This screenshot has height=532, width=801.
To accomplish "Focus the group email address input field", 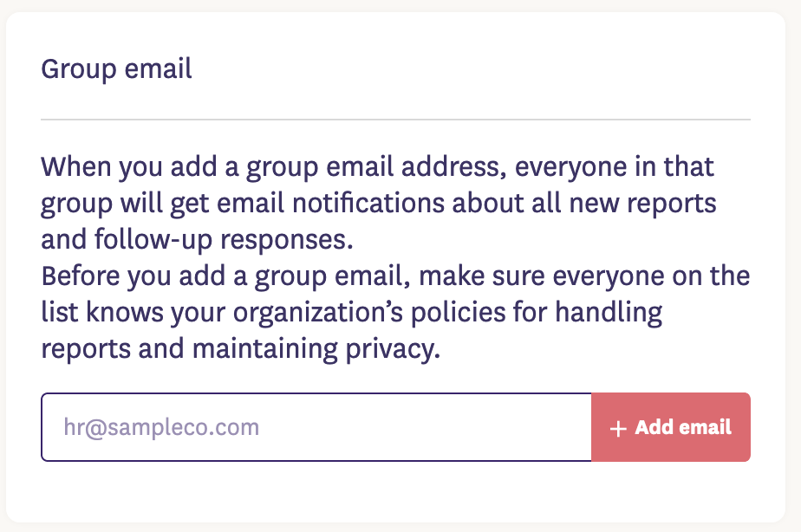I will pos(316,428).
